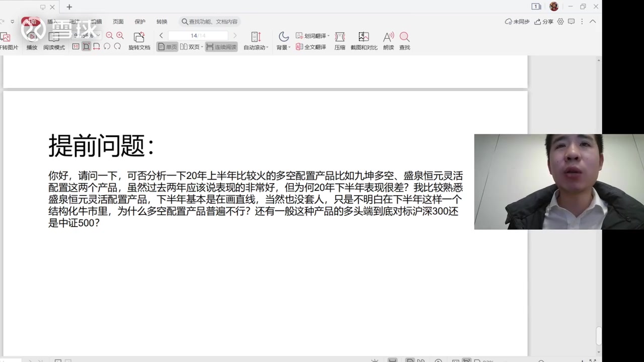Select the 开始 start tab
Image resolution: width=644 pixels, height=362 pixels.
(x=31, y=22)
